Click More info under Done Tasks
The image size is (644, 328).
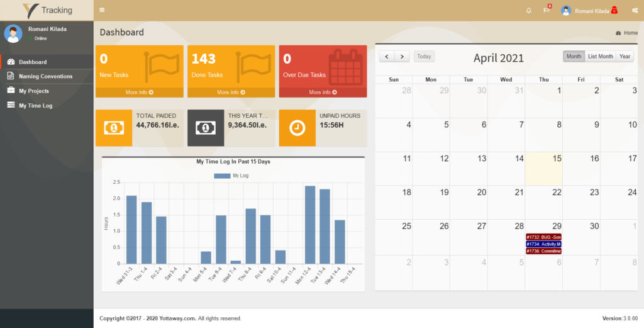tap(231, 93)
